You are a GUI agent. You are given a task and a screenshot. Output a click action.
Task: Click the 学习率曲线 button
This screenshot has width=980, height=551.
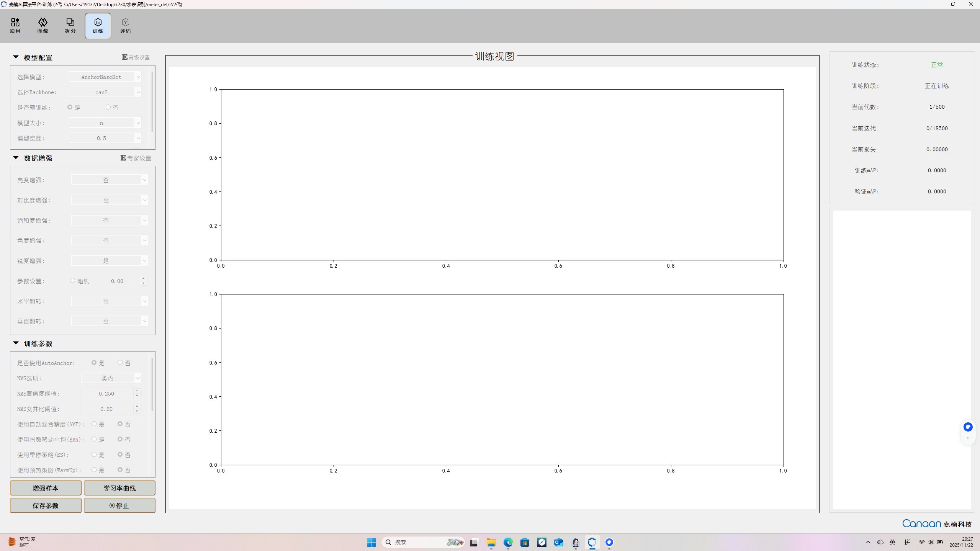(x=119, y=488)
